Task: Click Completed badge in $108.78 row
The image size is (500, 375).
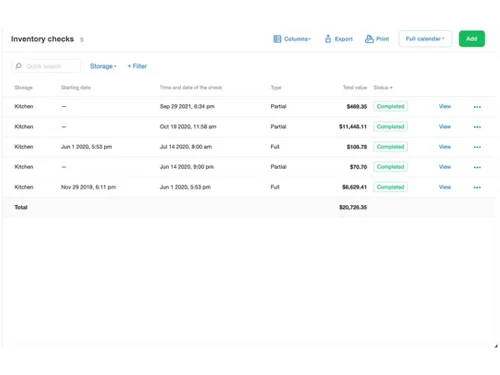Action: (x=390, y=147)
